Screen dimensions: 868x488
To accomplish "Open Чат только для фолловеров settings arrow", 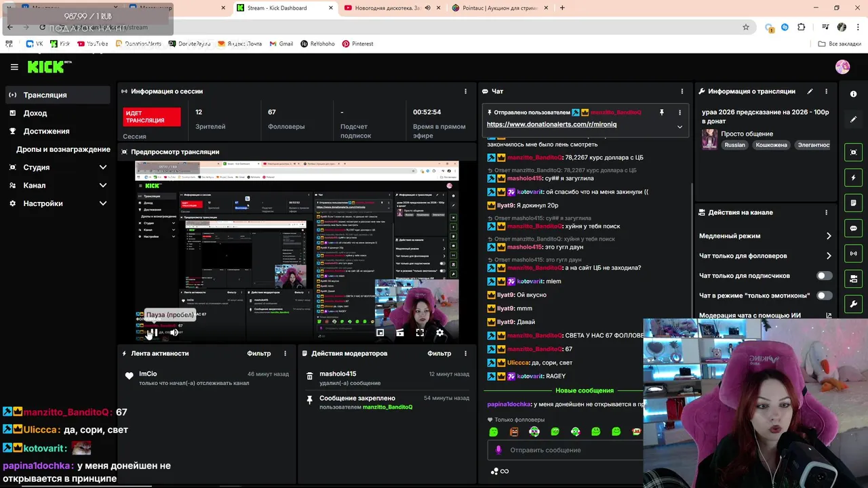I will (x=828, y=256).
